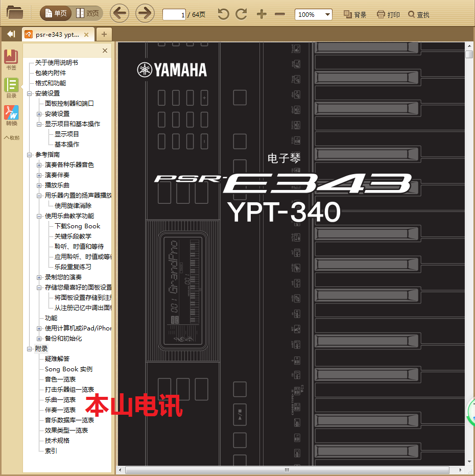475x476 pixels.
Task: Open 包装内附件 outline entry
Action: [51, 73]
